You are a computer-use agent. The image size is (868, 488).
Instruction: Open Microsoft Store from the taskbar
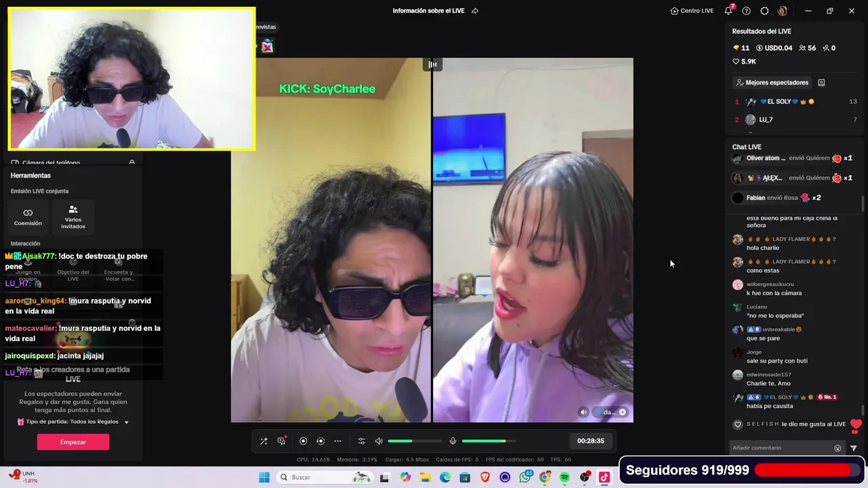(465, 477)
